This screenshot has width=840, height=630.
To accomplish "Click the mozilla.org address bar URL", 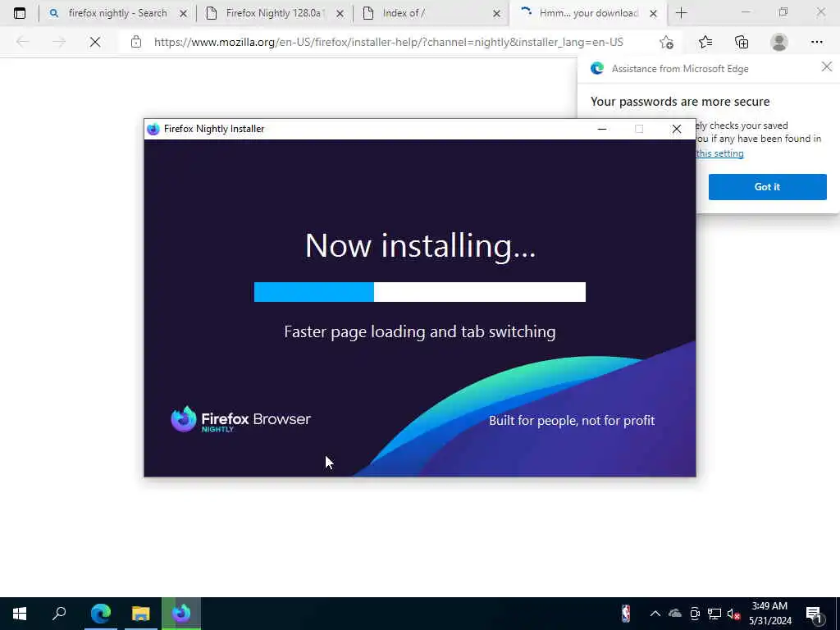I will [388, 42].
